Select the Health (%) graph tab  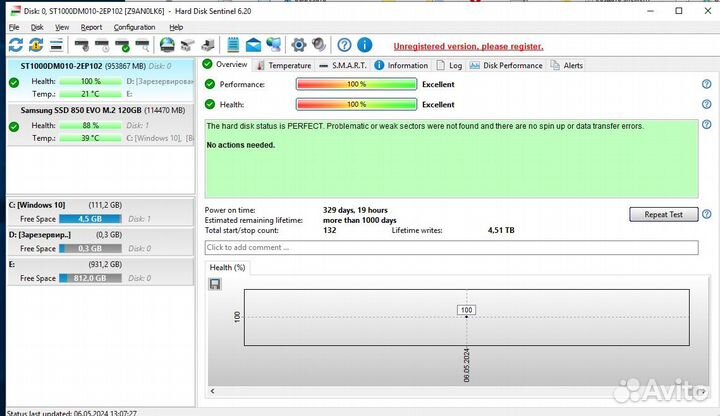tap(227, 267)
